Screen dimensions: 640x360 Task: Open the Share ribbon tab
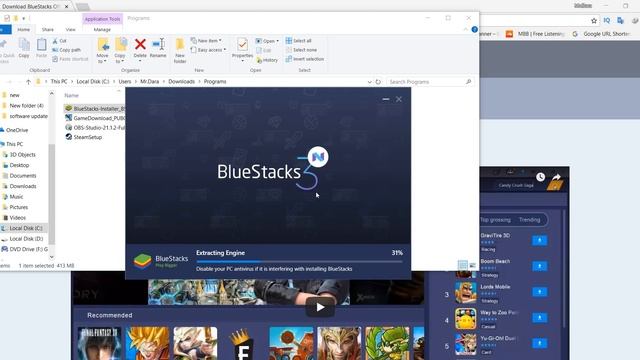(x=47, y=29)
